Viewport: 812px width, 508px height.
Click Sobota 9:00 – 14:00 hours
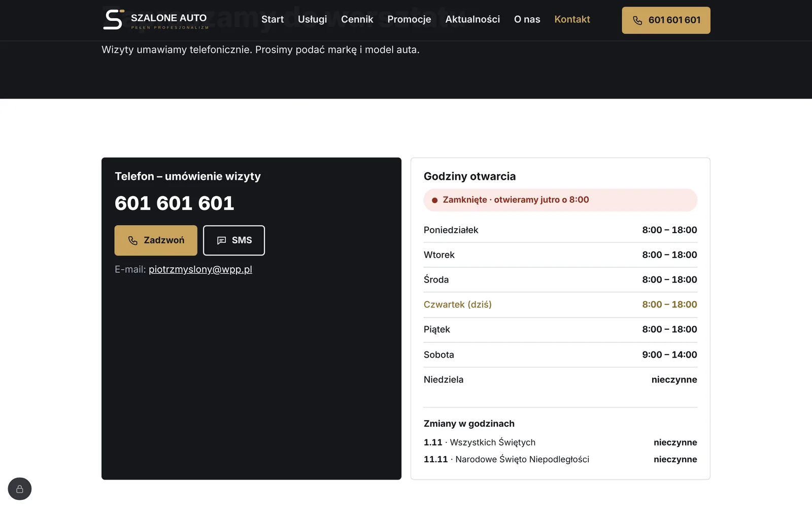pos(669,355)
